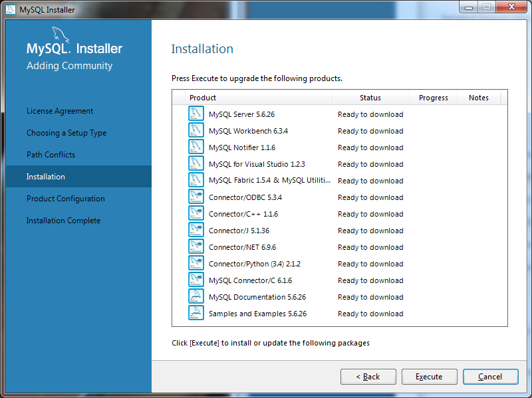This screenshot has height=398, width=532.
Task: Click Connector/NET's 'Ready to download' status
Action: tap(370, 247)
